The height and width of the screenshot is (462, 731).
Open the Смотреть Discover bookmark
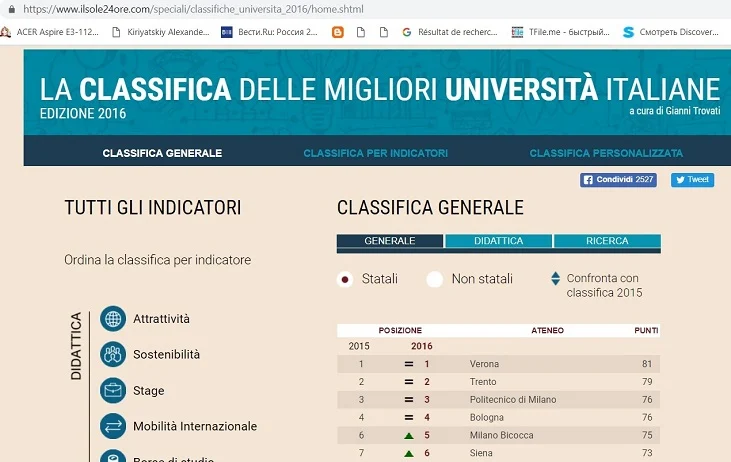pos(671,32)
